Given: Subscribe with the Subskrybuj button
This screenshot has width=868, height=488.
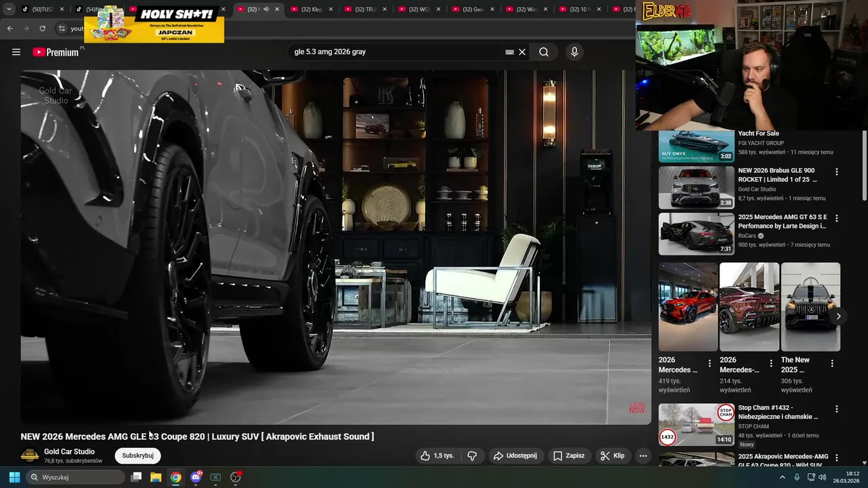Looking at the screenshot, I should pos(138,455).
